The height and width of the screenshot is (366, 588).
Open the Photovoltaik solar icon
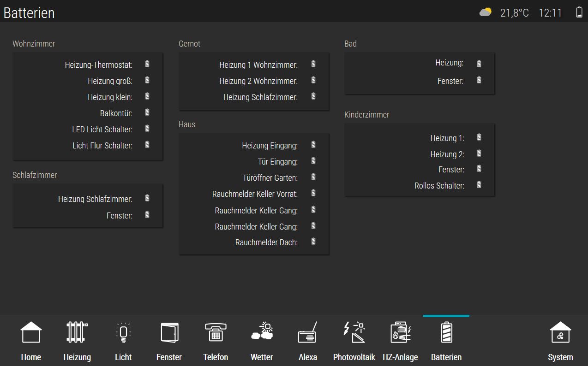click(354, 332)
